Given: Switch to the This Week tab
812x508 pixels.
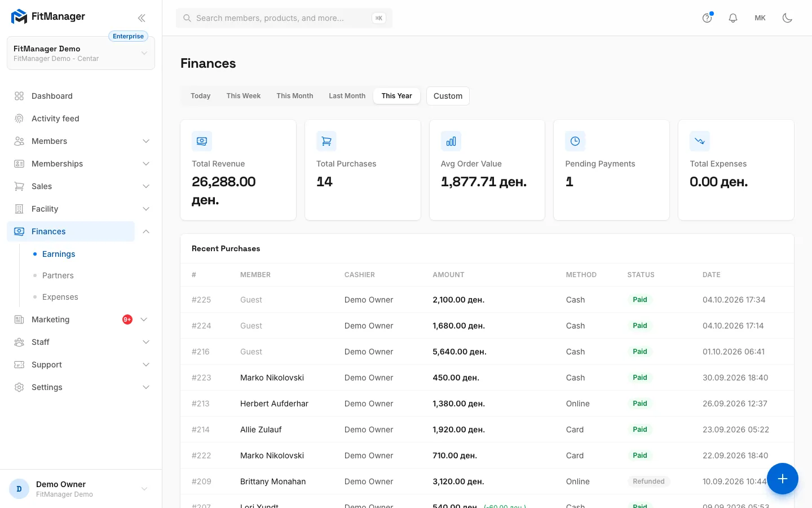Looking at the screenshot, I should point(244,96).
